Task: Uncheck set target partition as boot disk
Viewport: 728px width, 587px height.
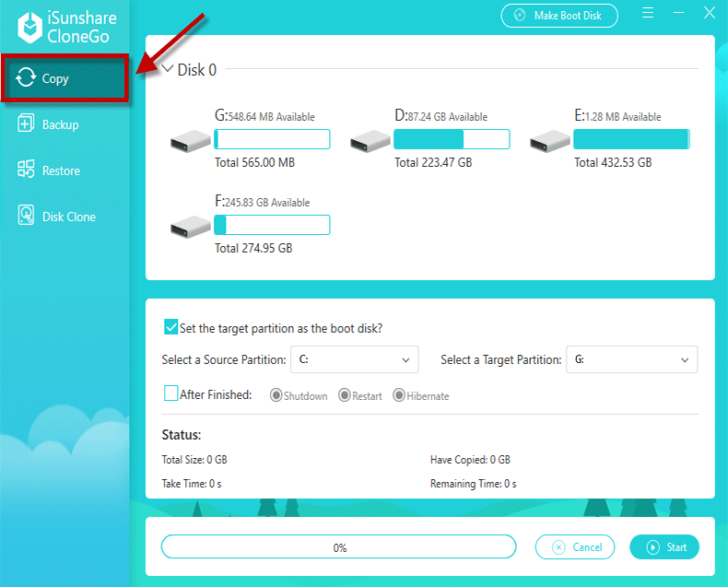Action: tap(170, 327)
